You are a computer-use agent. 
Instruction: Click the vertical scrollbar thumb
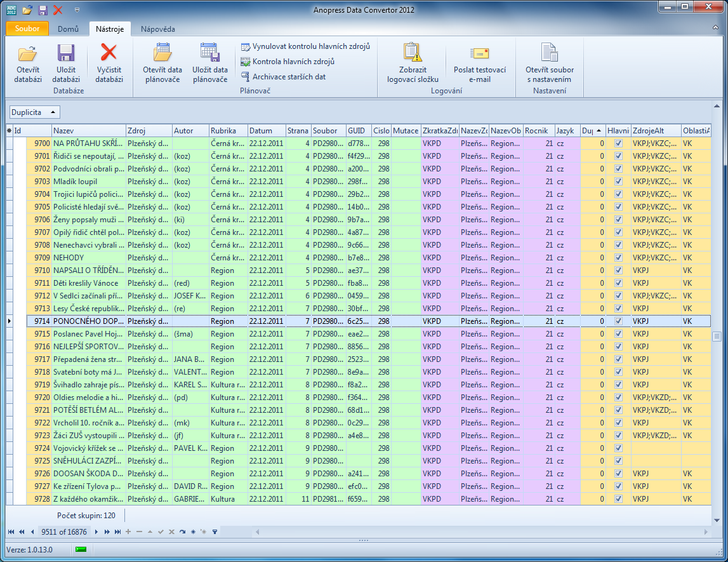coord(717,337)
